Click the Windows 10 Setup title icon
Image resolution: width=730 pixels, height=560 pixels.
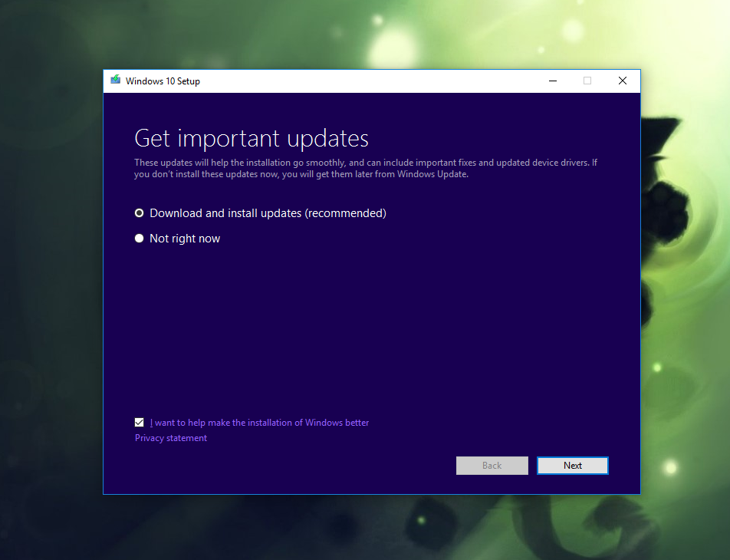[x=116, y=80]
